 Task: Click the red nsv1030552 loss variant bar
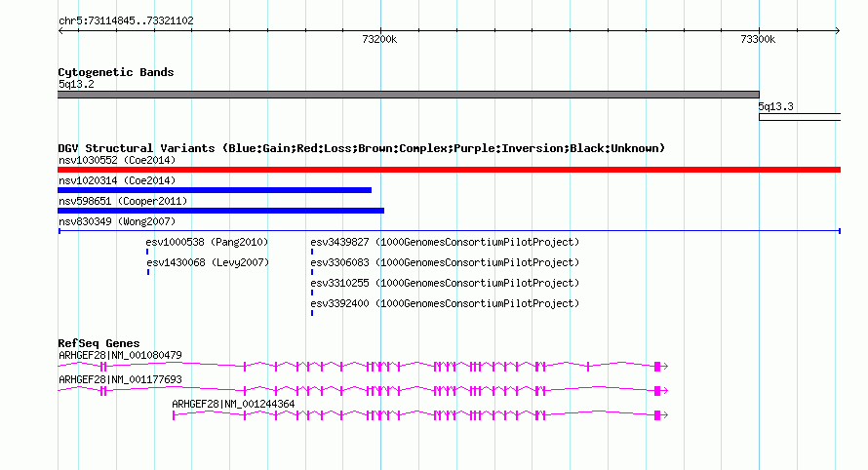449,170
